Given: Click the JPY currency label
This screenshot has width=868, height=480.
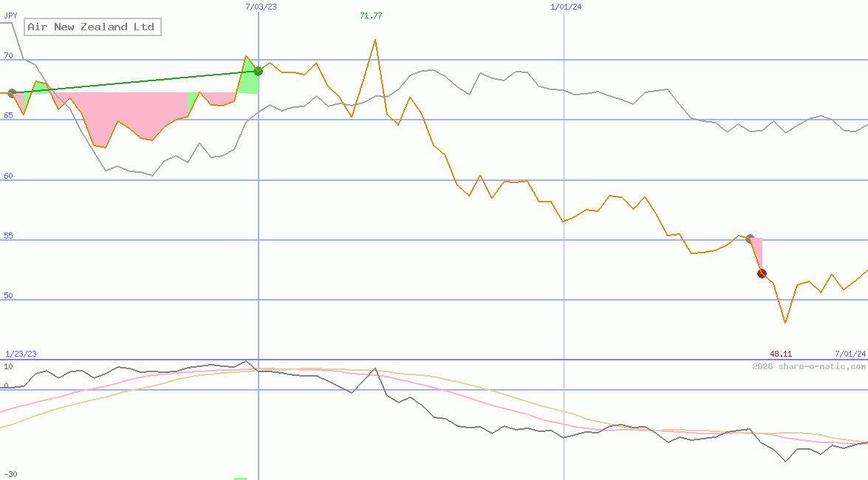Looking at the screenshot, I should tap(10, 15).
